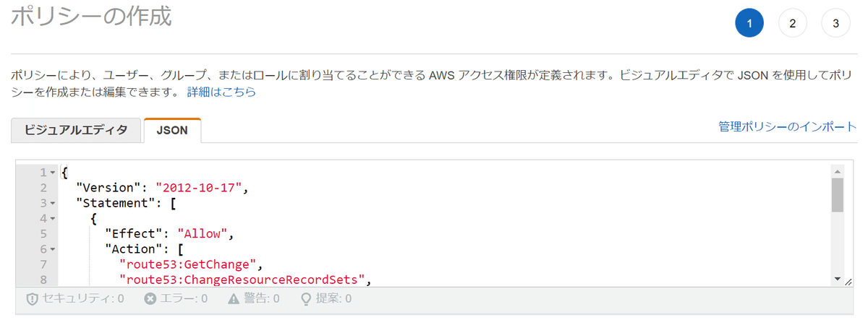868x320 pixels.
Task: Collapse the object fold on line 4
Action: tap(53, 219)
